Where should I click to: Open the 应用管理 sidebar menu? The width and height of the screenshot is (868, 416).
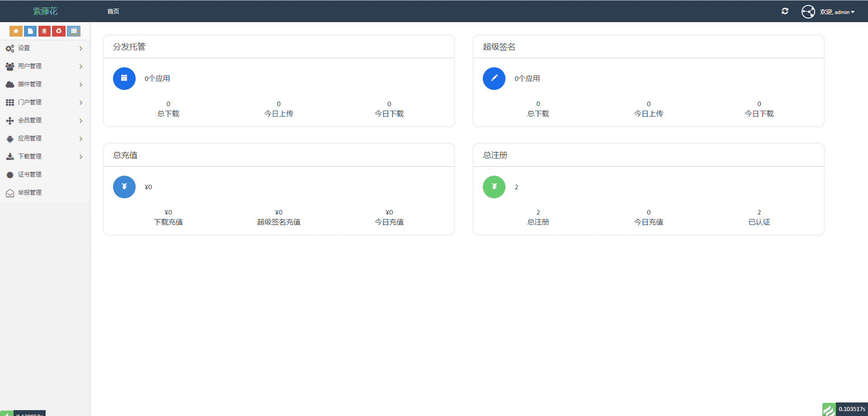[x=45, y=139]
